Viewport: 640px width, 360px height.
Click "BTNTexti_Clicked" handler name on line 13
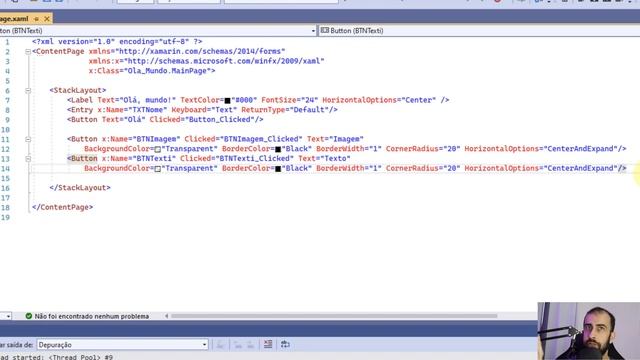tap(256, 159)
